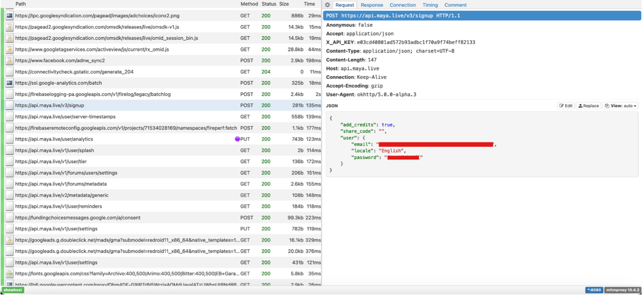Open the Timing tab
Screen dimensions: 644x296
[x=430, y=5]
